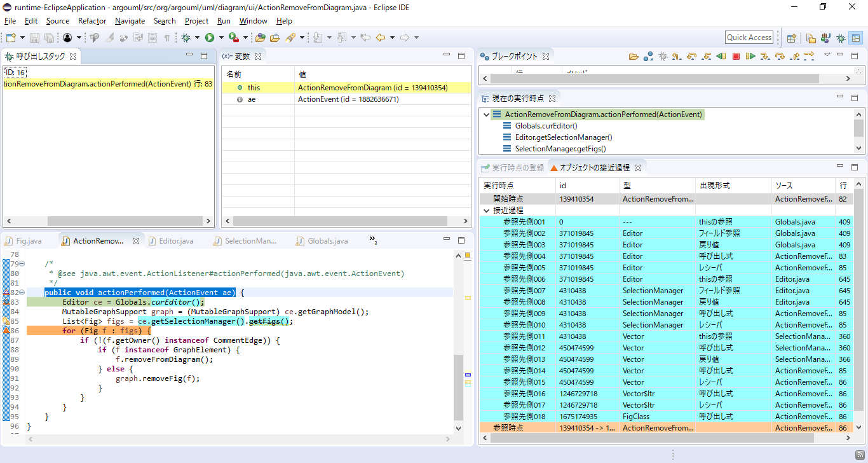Click the red Stop square icon

coord(736,56)
